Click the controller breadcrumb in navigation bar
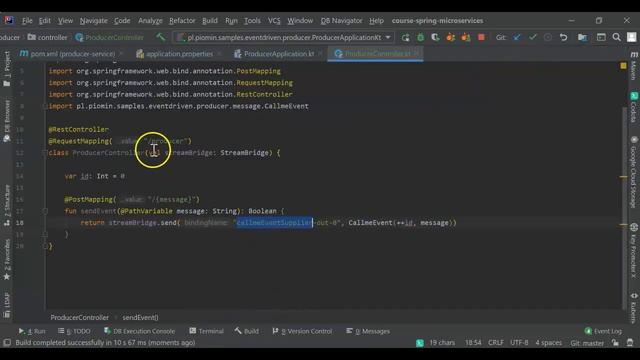Image resolution: width=640 pixels, height=360 pixels. tap(48, 38)
